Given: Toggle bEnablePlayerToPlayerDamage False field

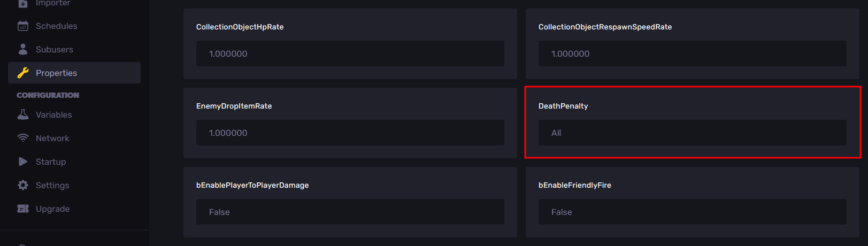Looking at the screenshot, I should pyautogui.click(x=350, y=212).
